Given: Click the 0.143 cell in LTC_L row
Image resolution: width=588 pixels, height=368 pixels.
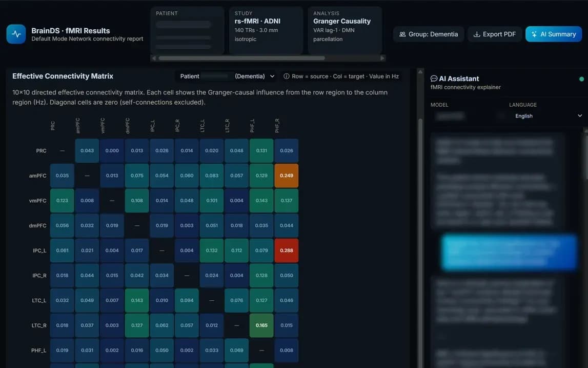Looking at the screenshot, I should tap(137, 300).
